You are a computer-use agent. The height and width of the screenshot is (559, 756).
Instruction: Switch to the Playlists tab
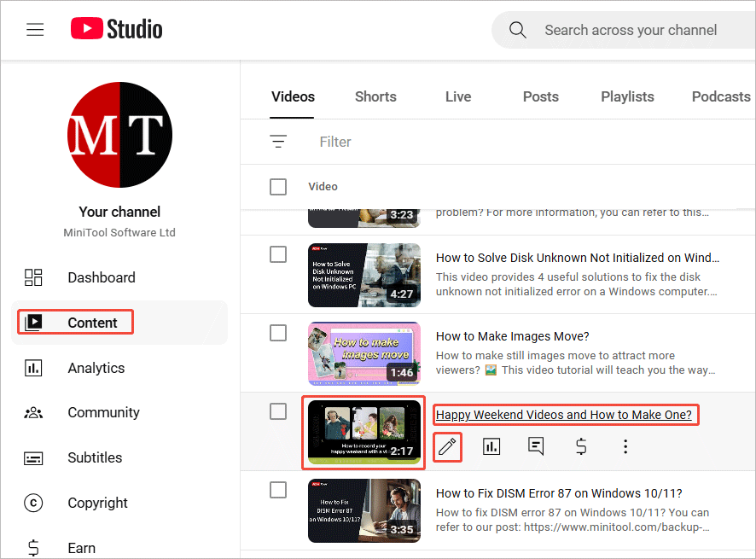point(627,96)
